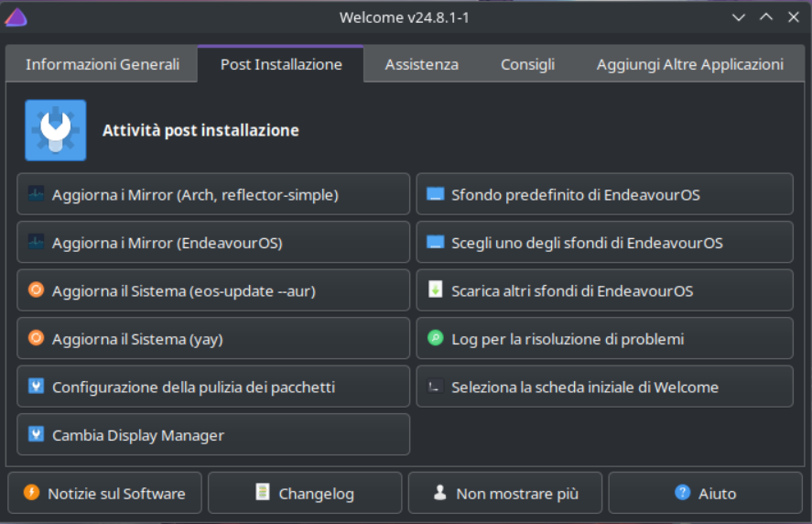The image size is (812, 524).
Task: Maximize the Welcome window
Action: coord(766,17)
